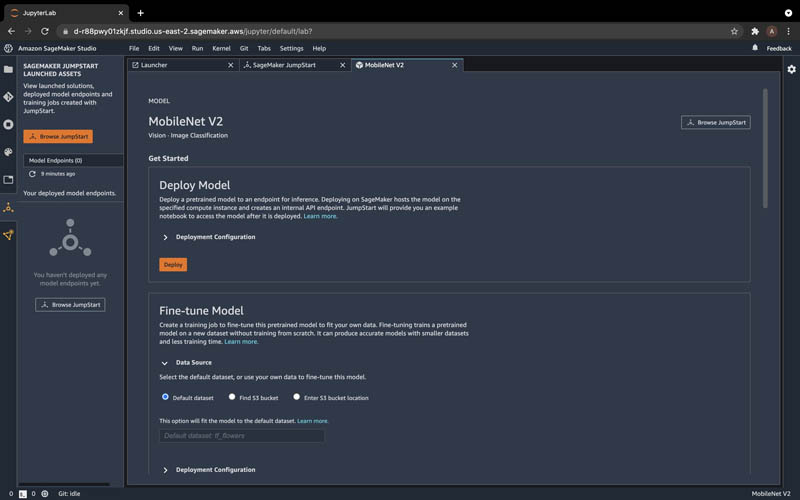Click the Feedback link
This screenshot has width=800, height=500.
click(779, 48)
